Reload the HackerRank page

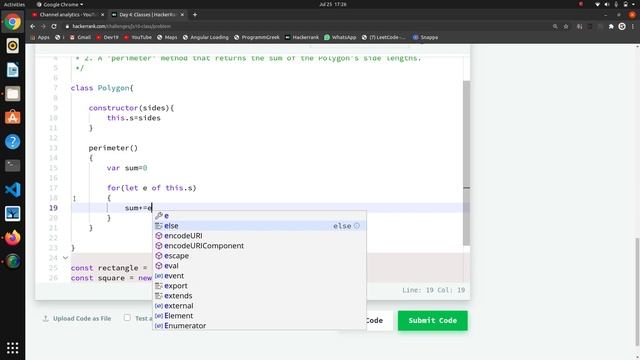click(54, 26)
